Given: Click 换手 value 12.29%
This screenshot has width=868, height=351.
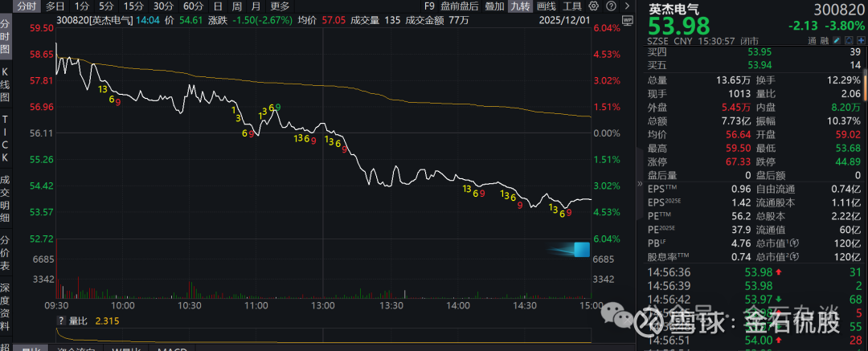Looking at the screenshot, I should pyautogui.click(x=845, y=80).
